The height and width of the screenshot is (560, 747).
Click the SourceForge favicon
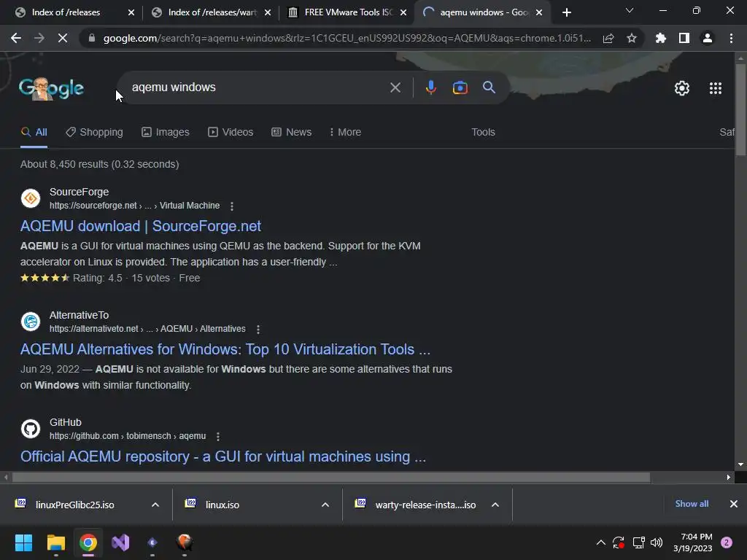(x=31, y=198)
